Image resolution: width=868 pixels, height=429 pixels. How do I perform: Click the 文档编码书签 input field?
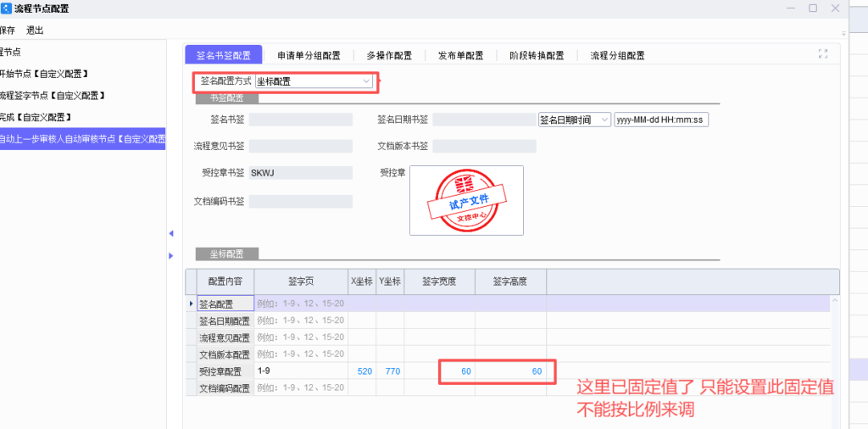point(301,202)
